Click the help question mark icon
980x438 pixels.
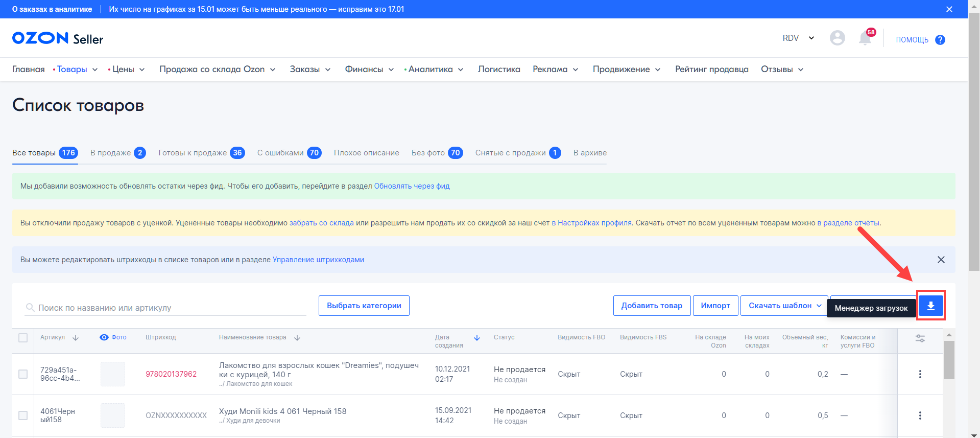point(940,40)
